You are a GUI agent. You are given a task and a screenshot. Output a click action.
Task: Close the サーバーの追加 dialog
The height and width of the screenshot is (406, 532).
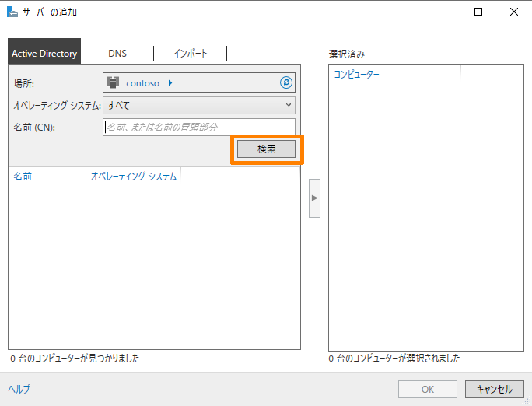(x=514, y=12)
